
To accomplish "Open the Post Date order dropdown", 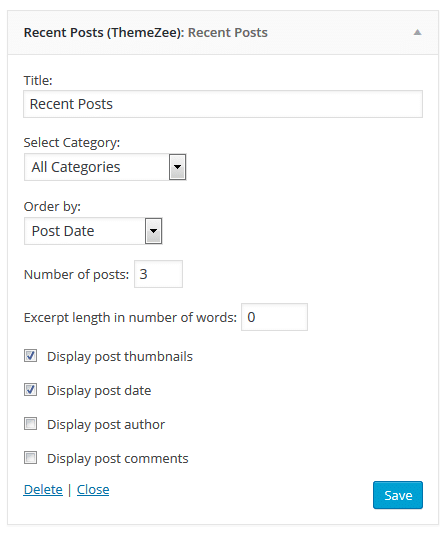I will coord(93,231).
